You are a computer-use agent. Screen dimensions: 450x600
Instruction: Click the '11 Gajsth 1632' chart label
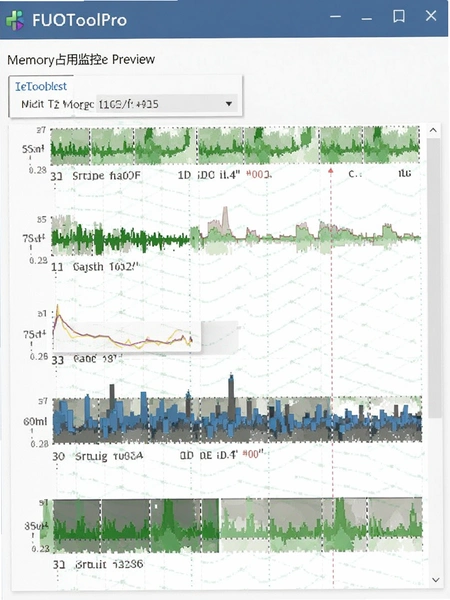point(96,266)
